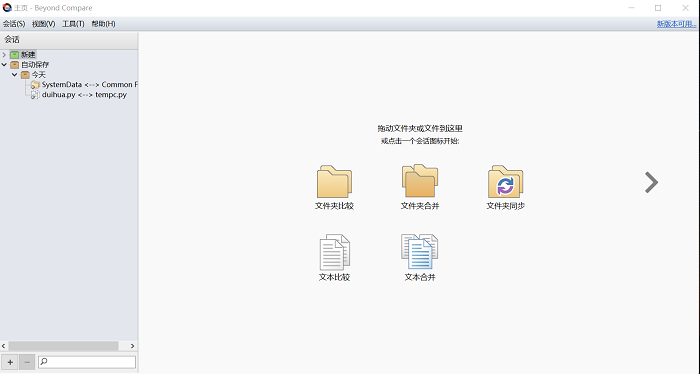The image size is (700, 374).
Task: Remove session with the minus button
Action: pyautogui.click(x=27, y=362)
